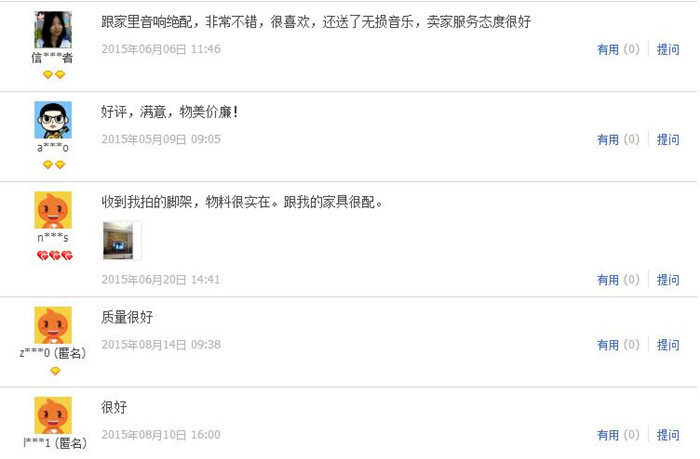Click the yellow diamond badges under a***o
Viewport: 700px width, 459px height.
click(x=54, y=165)
